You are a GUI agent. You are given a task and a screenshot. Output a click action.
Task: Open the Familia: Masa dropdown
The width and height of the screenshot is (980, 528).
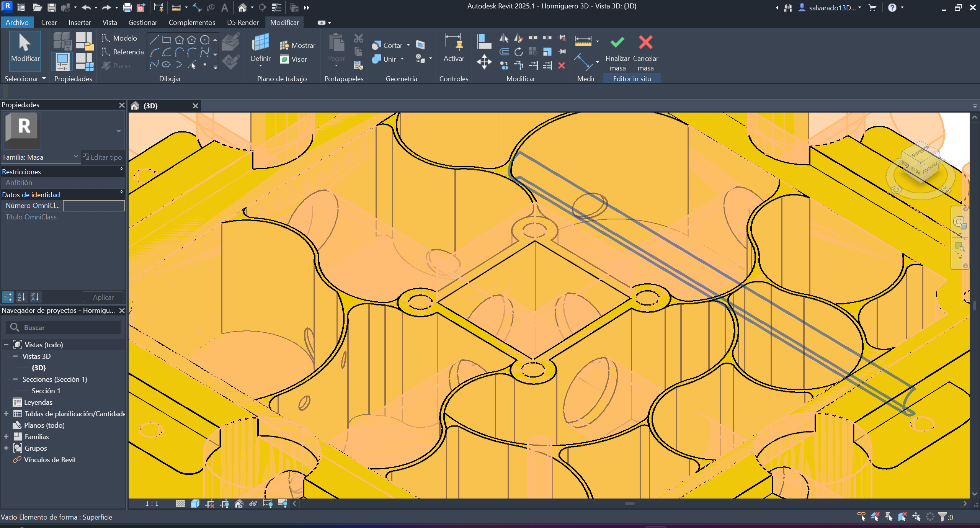76,157
